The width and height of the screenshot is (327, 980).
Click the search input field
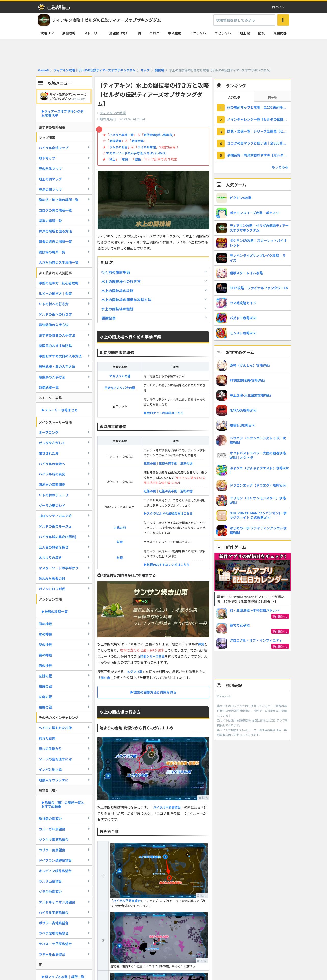pos(244,20)
